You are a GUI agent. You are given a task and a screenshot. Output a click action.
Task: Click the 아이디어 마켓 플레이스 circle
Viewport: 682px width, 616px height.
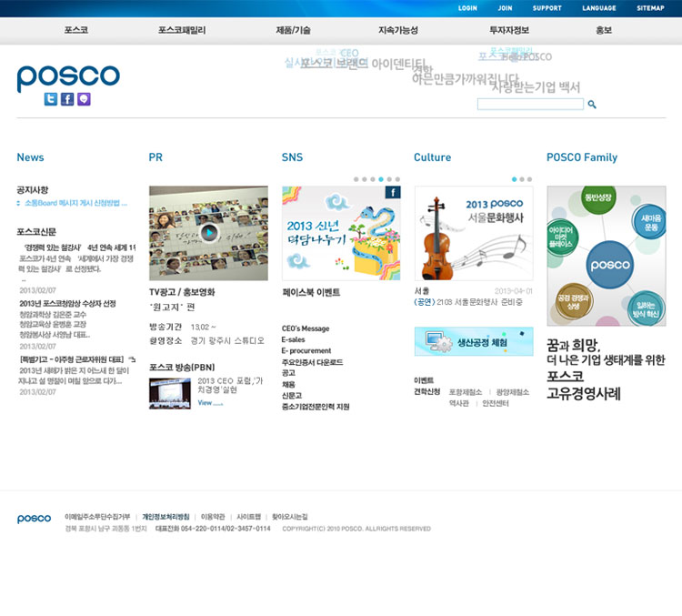click(561, 237)
